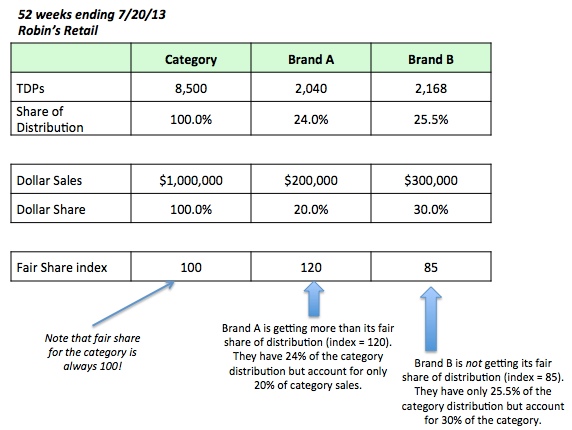Select the Brand B share of distribution 25.5%

(431, 119)
